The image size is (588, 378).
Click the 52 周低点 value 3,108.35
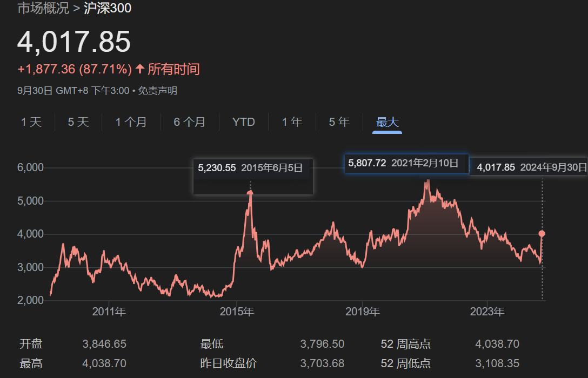[x=497, y=363]
